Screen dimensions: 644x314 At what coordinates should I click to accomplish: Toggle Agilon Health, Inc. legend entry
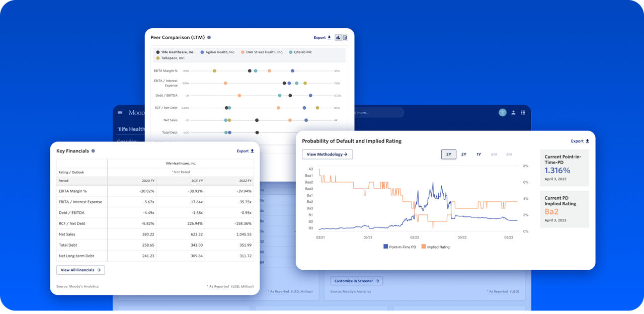click(x=218, y=52)
